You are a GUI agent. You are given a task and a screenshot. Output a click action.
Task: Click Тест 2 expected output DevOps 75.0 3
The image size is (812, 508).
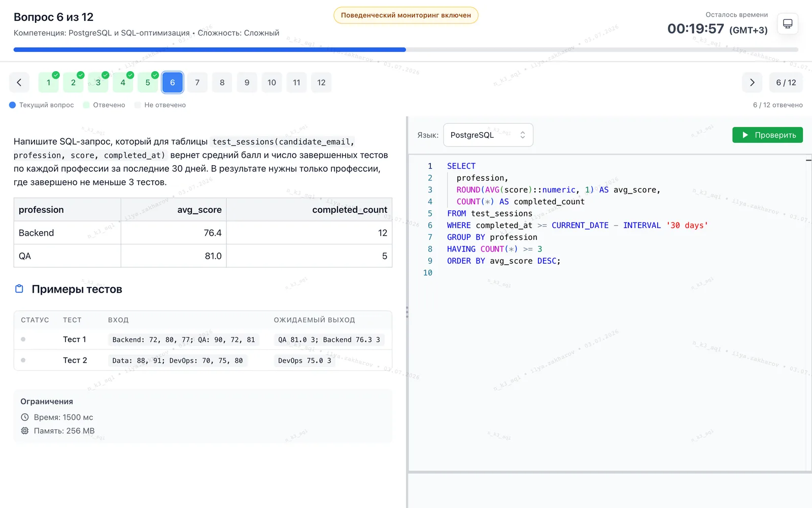(304, 360)
